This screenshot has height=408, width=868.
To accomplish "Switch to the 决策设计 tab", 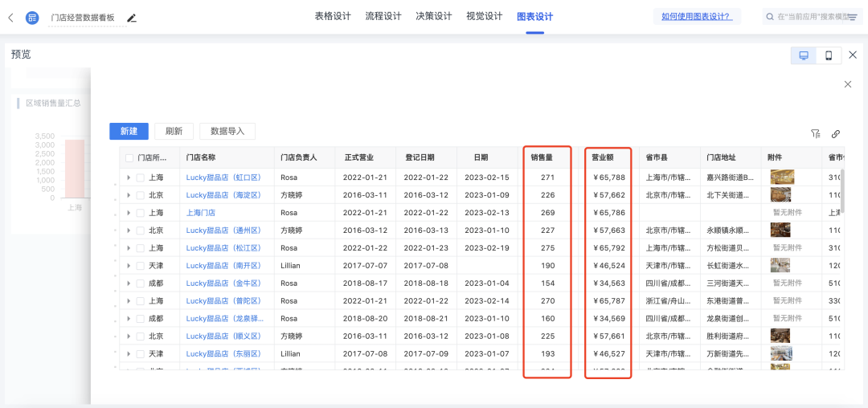I will pyautogui.click(x=433, y=17).
